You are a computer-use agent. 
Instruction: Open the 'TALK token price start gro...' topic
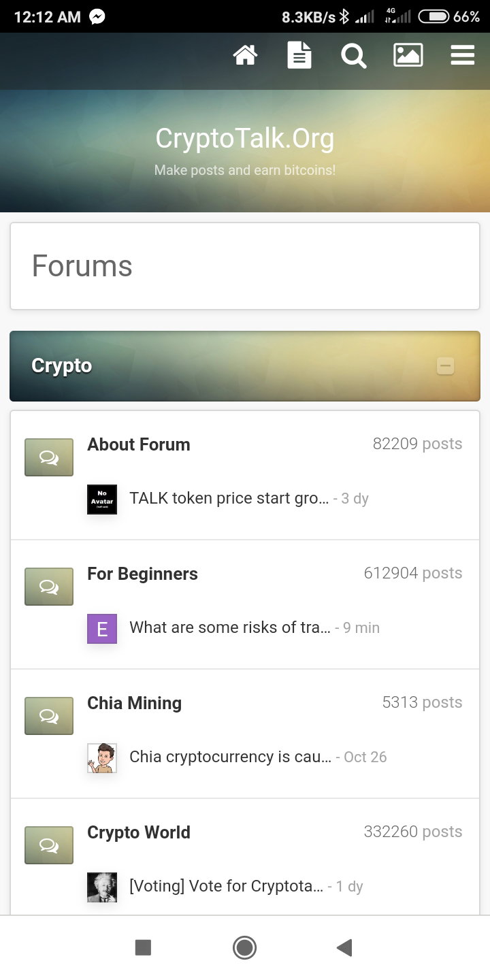coord(229,498)
